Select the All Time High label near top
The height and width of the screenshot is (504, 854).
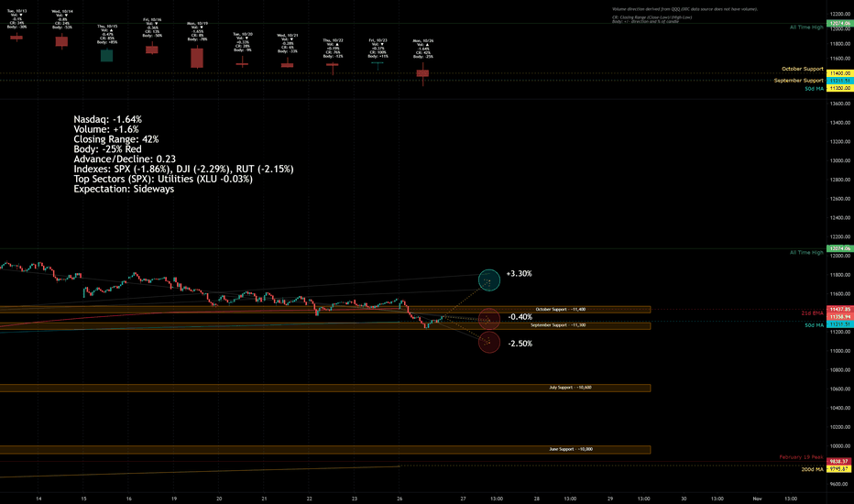click(806, 27)
